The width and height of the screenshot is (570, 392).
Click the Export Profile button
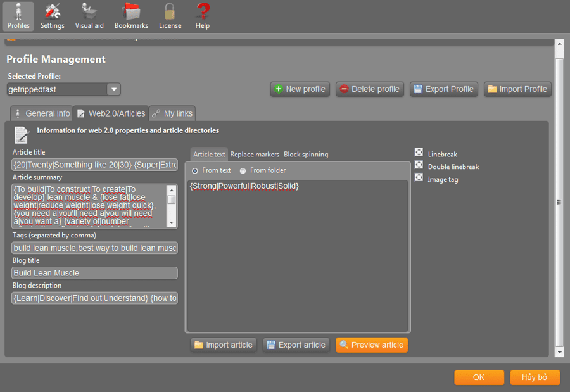[444, 89]
